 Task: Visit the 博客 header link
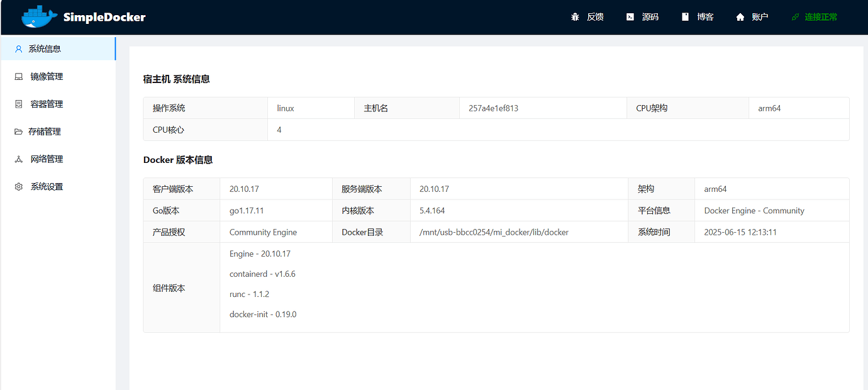coord(705,17)
